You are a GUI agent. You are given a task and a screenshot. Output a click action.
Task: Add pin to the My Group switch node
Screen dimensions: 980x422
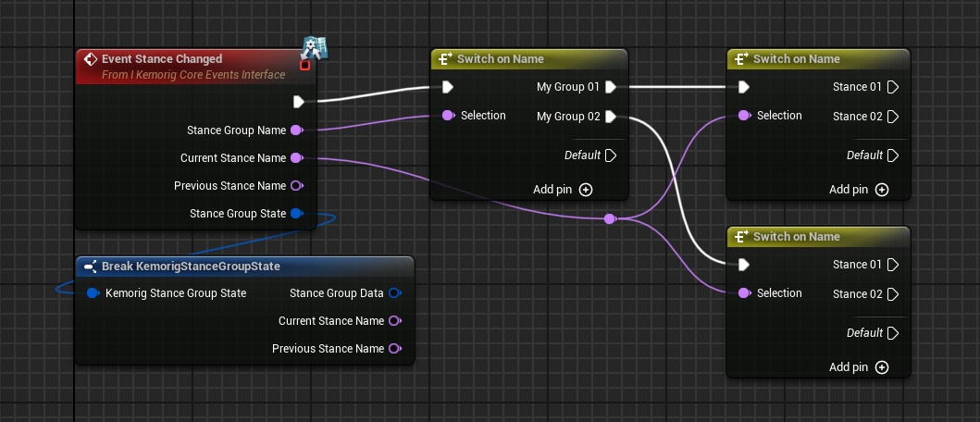click(585, 190)
